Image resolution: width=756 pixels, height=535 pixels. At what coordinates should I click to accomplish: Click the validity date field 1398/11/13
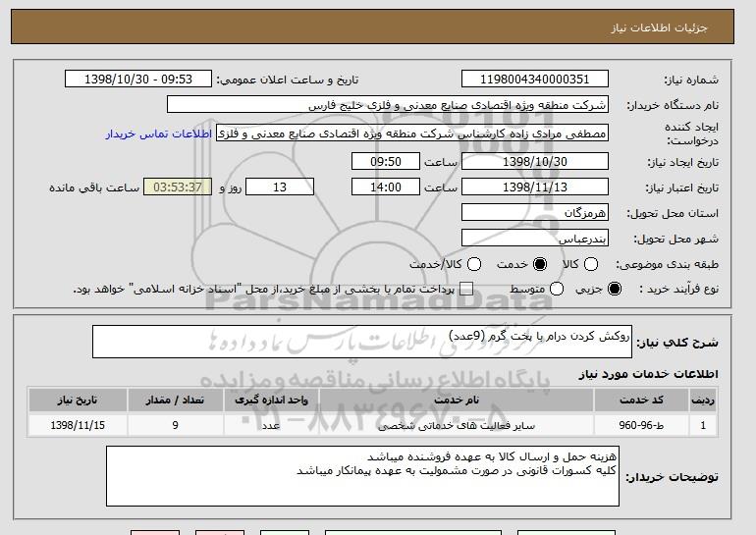pyautogui.click(x=535, y=187)
